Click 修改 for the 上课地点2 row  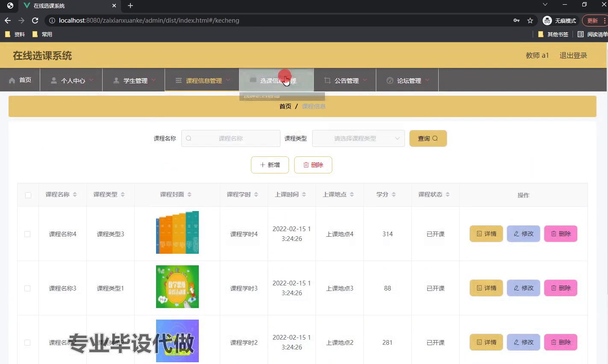pos(524,342)
